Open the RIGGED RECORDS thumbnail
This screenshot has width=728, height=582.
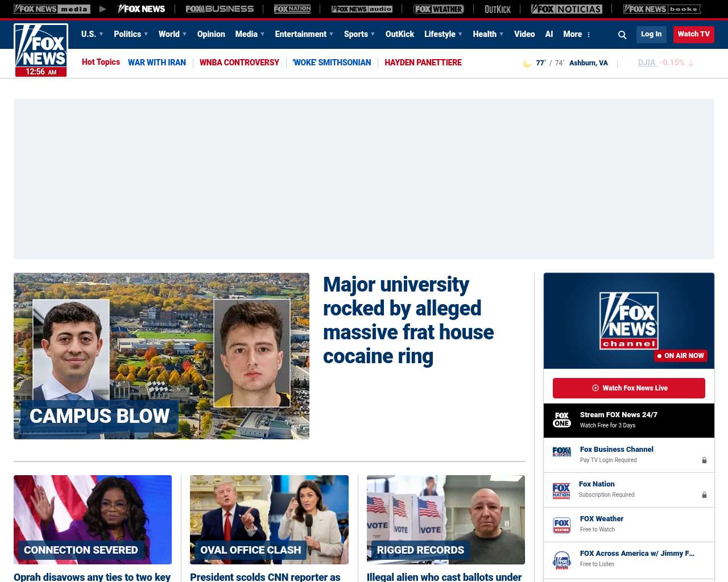(x=446, y=519)
